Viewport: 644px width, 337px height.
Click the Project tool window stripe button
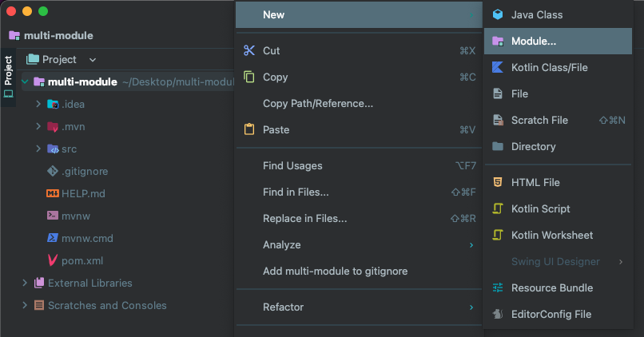tap(8, 77)
